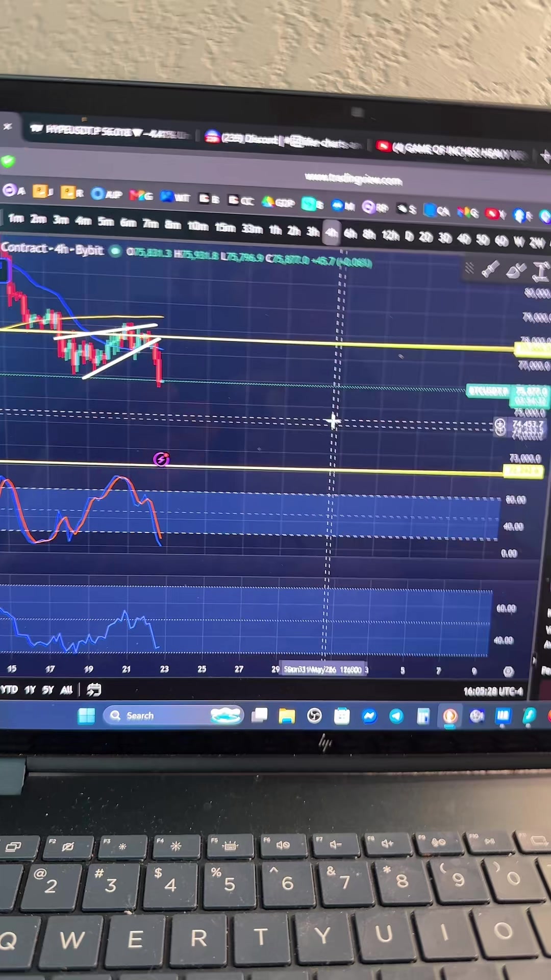Open the HYPEUSDT.P browser tab
The width and height of the screenshot is (551, 980).
coord(110,132)
